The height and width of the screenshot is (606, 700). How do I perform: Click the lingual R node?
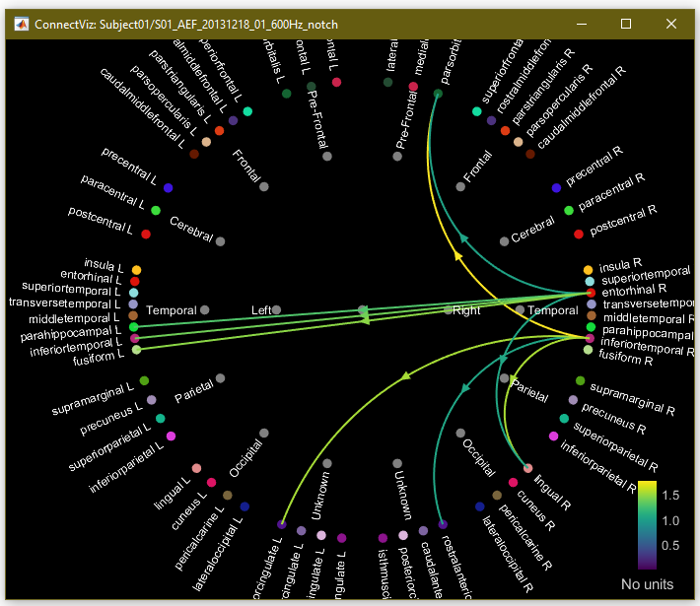point(527,468)
